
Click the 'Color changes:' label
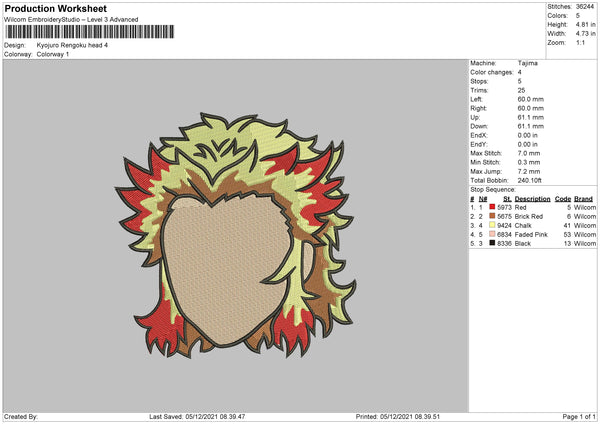(x=492, y=72)
